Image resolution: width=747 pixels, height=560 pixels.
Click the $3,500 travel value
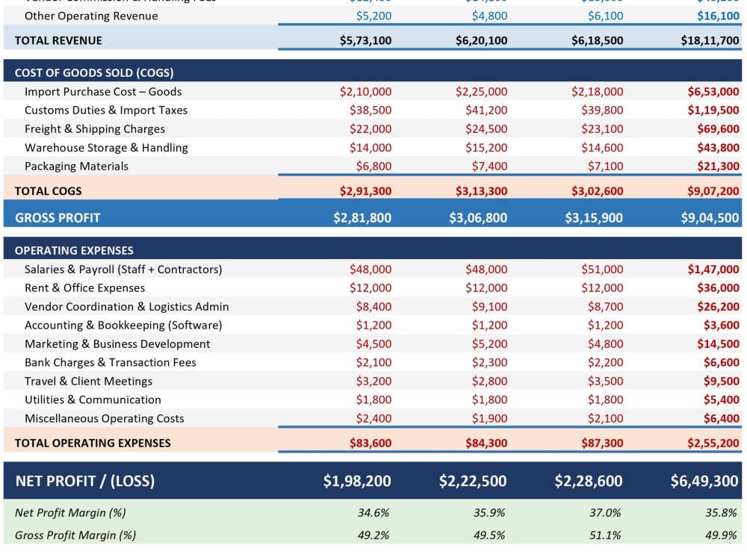[605, 381]
